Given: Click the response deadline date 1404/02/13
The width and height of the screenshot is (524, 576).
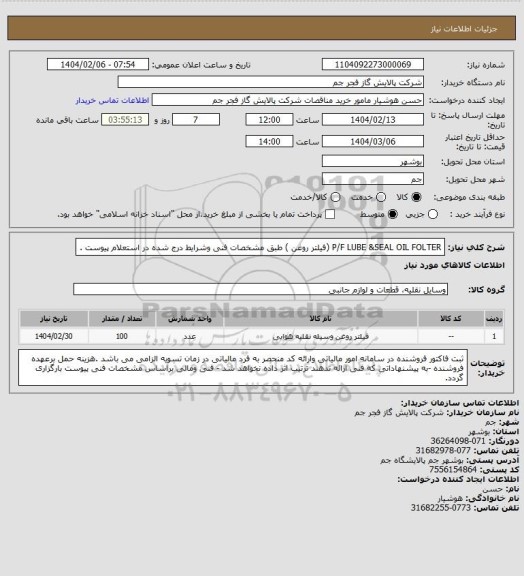Looking at the screenshot, I should click(x=373, y=120).
